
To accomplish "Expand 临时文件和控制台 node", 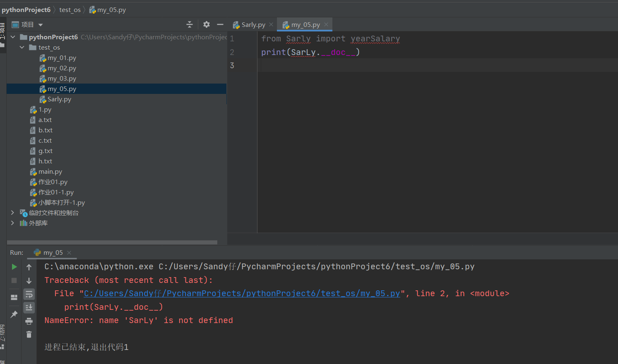I will coord(13,213).
